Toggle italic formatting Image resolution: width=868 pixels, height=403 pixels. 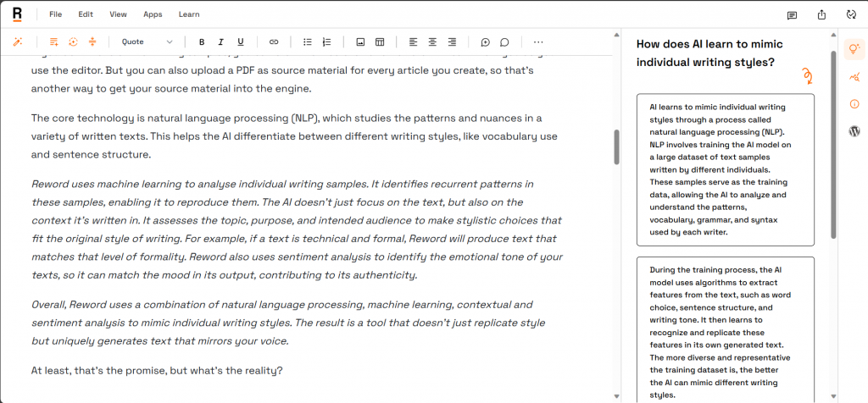click(221, 41)
